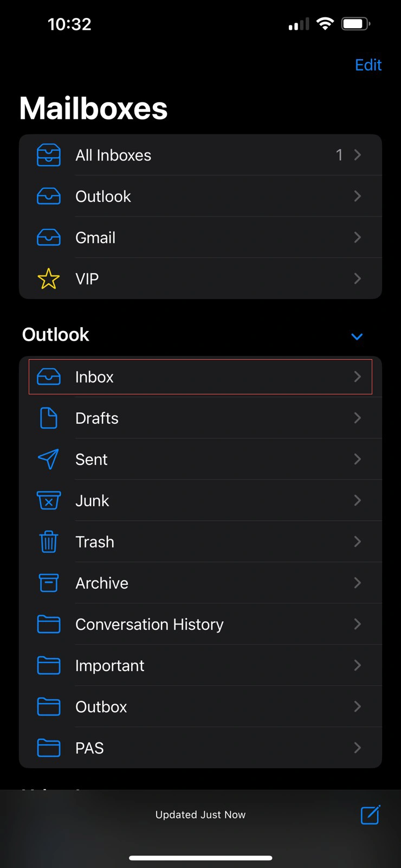Tap Edit to modify mailboxes

coord(368,65)
